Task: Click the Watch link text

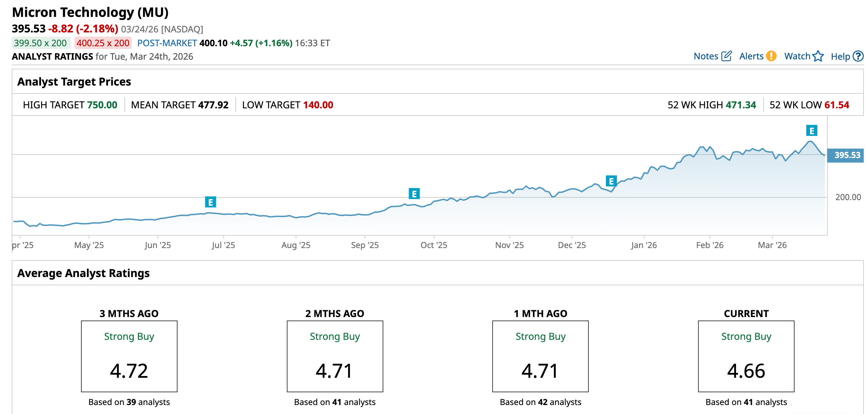Action: click(x=797, y=56)
